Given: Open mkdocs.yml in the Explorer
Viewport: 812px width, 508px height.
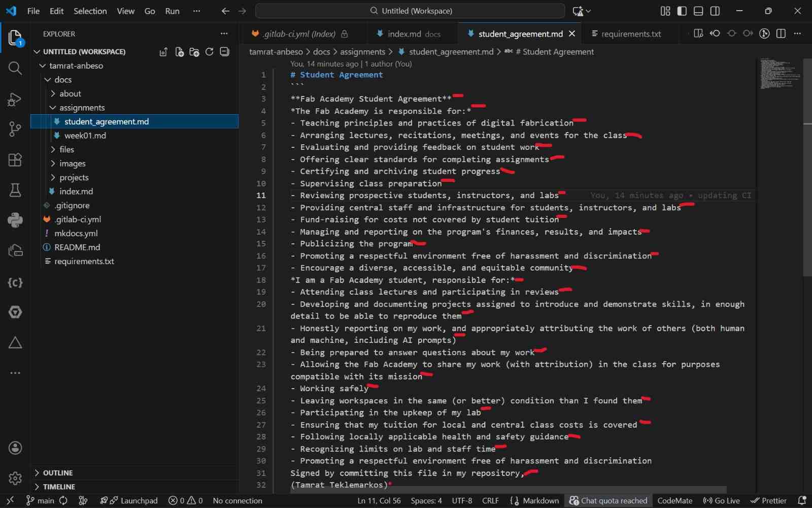Looking at the screenshot, I should [x=76, y=233].
